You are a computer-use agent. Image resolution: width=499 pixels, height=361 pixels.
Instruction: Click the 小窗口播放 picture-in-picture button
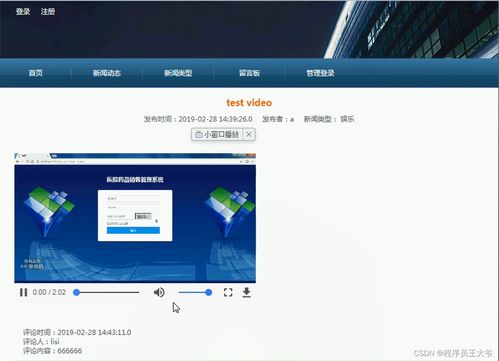(x=217, y=134)
